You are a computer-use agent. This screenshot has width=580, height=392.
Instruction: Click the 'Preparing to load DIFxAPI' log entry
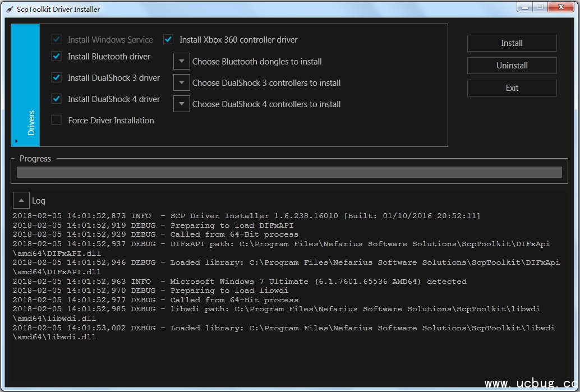click(x=153, y=225)
